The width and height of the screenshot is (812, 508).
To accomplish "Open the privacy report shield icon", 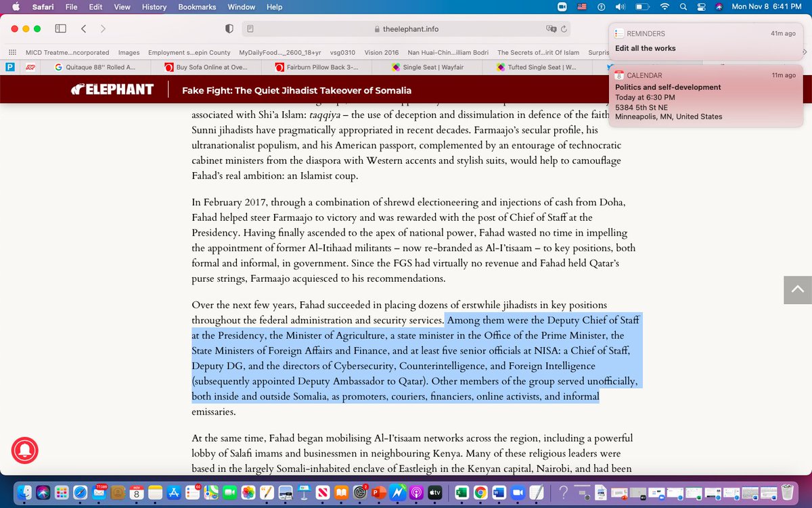I will 229,29.
